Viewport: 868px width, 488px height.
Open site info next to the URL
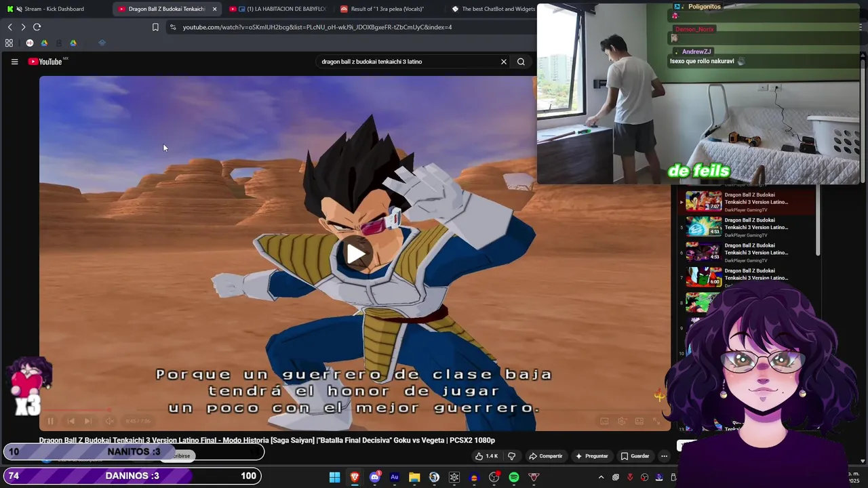point(173,27)
